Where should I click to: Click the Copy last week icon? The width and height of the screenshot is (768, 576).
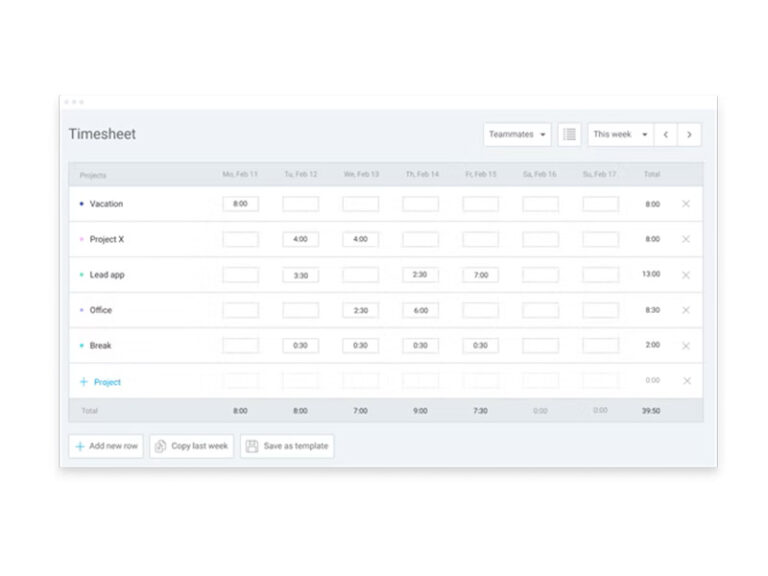160,446
